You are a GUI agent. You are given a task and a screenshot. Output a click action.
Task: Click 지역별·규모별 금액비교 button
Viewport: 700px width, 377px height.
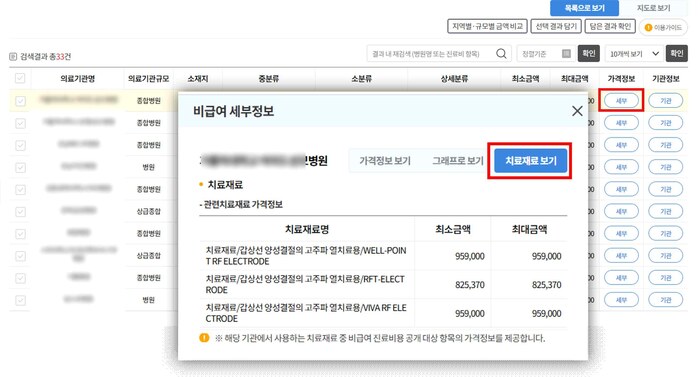(x=488, y=26)
